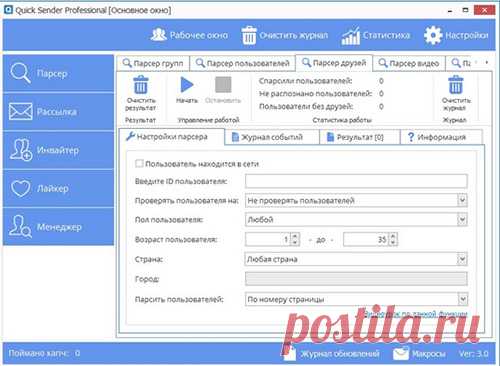
Task: Expand Парсить пользователей dropdown
Action: (x=462, y=299)
